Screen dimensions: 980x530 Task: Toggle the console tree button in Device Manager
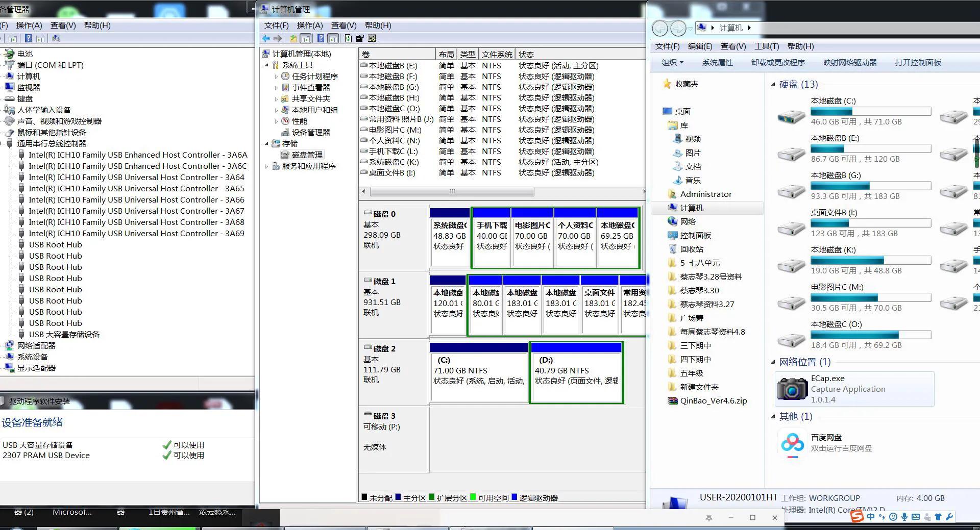[13, 38]
